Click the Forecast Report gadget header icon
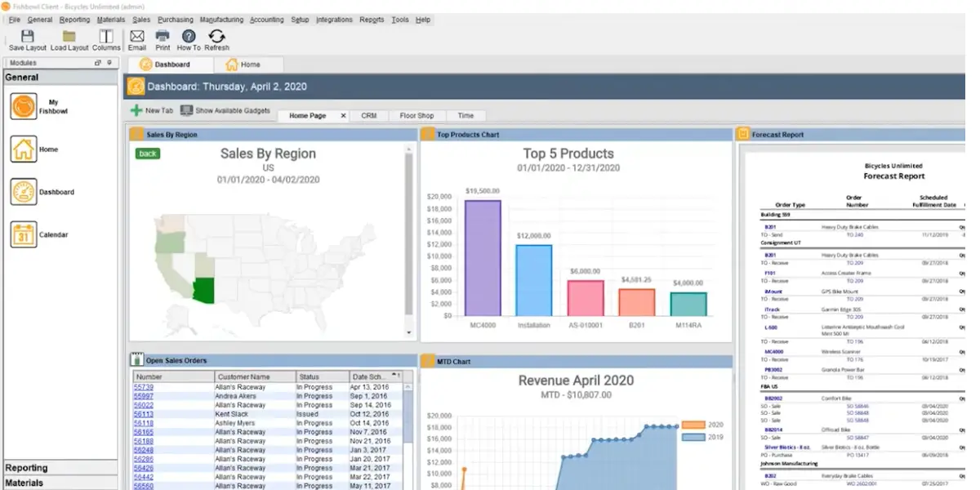This screenshot has width=980, height=490. (x=743, y=134)
